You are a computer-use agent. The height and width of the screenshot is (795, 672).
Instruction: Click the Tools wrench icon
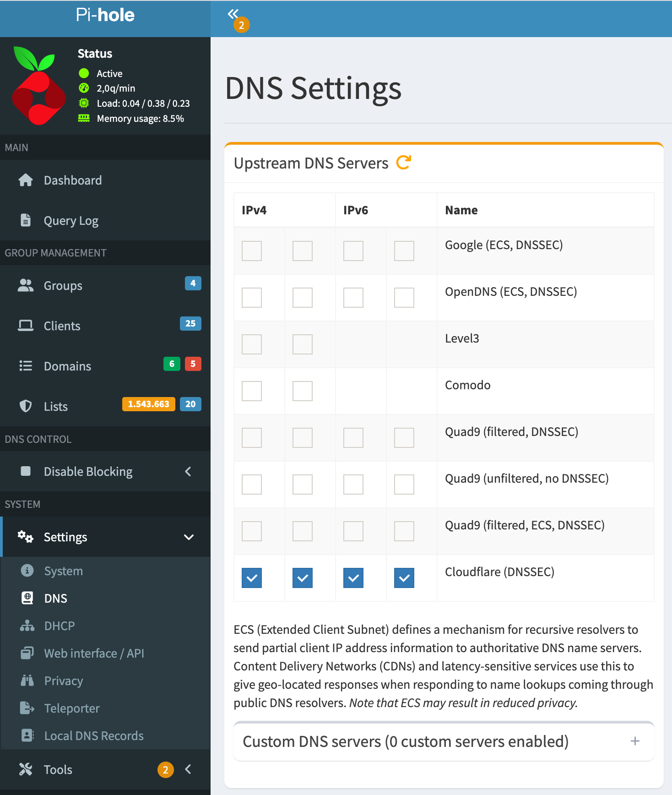[x=26, y=769]
